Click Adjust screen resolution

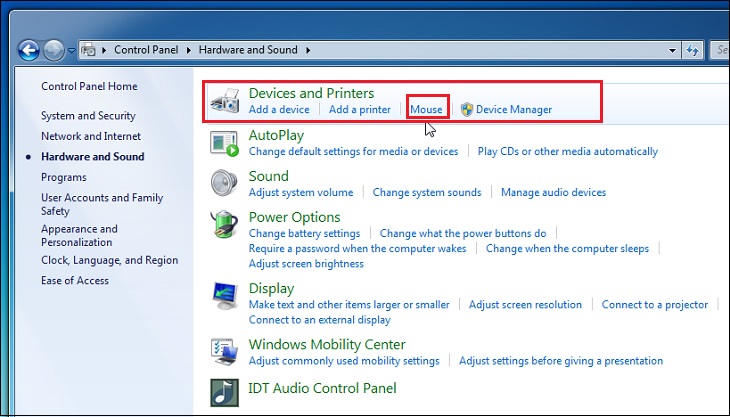525,305
